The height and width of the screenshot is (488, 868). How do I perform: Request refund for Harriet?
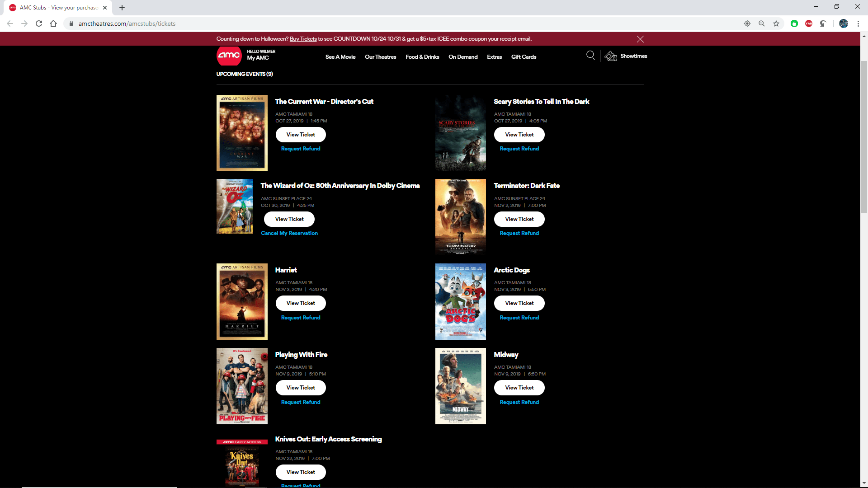(x=301, y=318)
